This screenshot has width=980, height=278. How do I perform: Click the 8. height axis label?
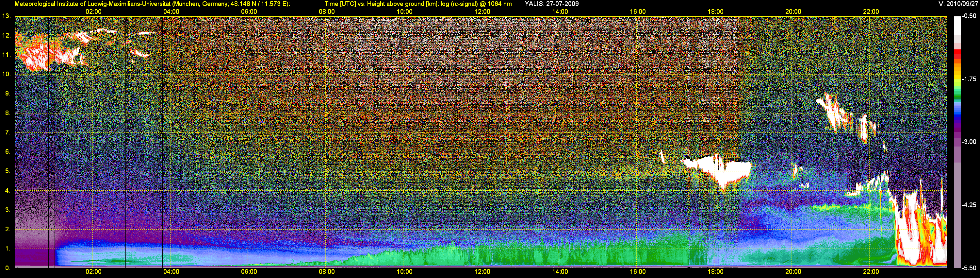pyautogui.click(x=8, y=113)
